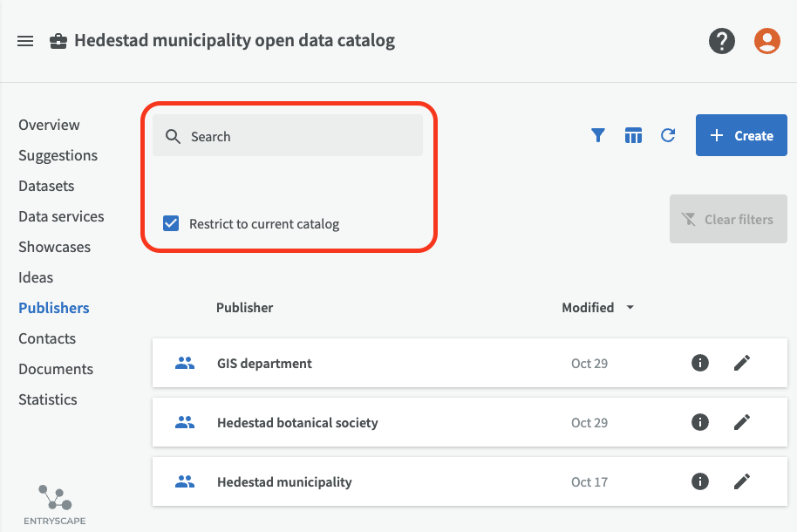Click the briefcase icon in the header
This screenshot has width=797, height=532.
tap(58, 40)
